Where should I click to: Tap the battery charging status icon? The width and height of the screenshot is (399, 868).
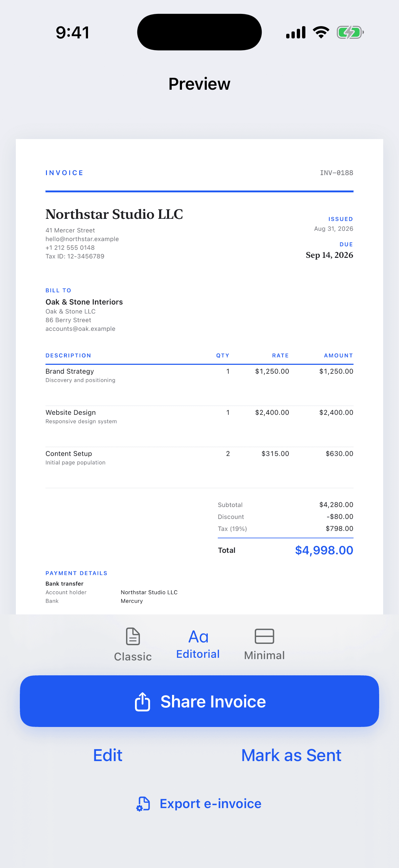click(x=350, y=32)
